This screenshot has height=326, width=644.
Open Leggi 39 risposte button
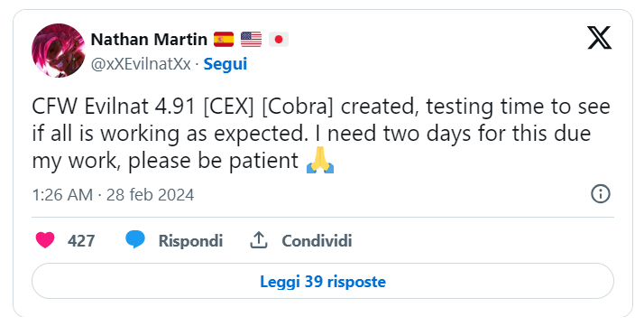(323, 281)
